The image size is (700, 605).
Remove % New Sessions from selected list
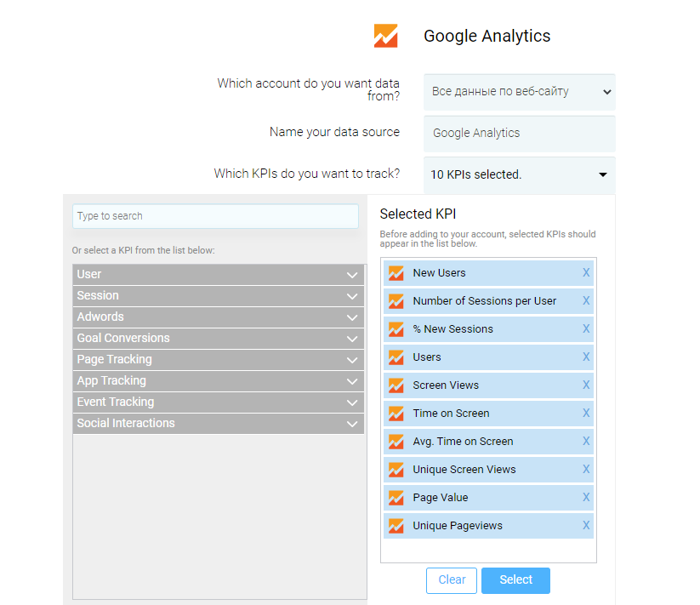(586, 329)
